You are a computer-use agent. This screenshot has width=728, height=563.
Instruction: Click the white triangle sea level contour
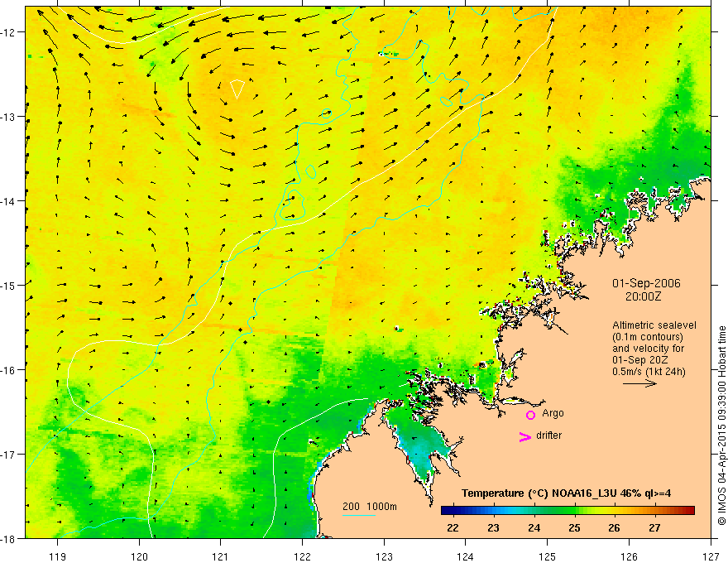pos(237,89)
